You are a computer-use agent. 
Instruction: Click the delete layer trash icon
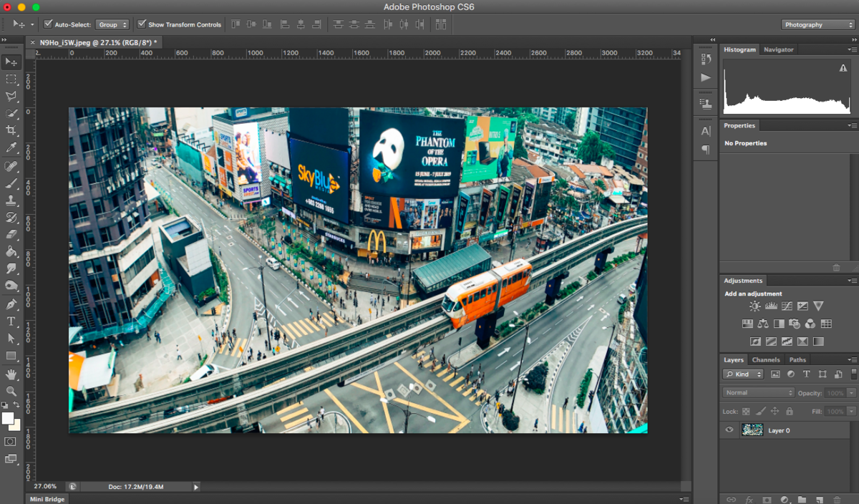click(837, 500)
